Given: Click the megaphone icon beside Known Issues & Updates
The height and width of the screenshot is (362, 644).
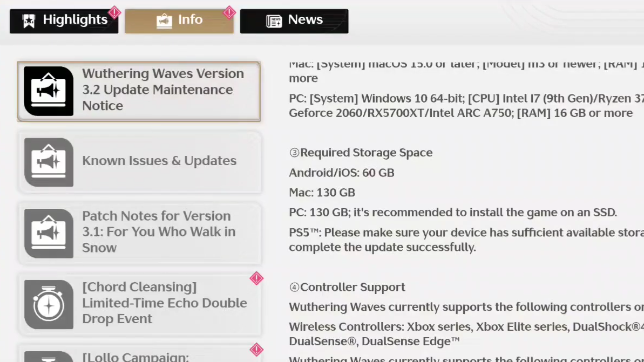Looking at the screenshot, I should [x=49, y=162].
